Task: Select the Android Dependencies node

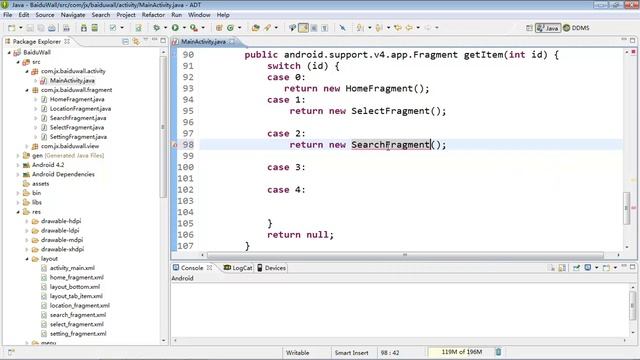Action: [63, 174]
